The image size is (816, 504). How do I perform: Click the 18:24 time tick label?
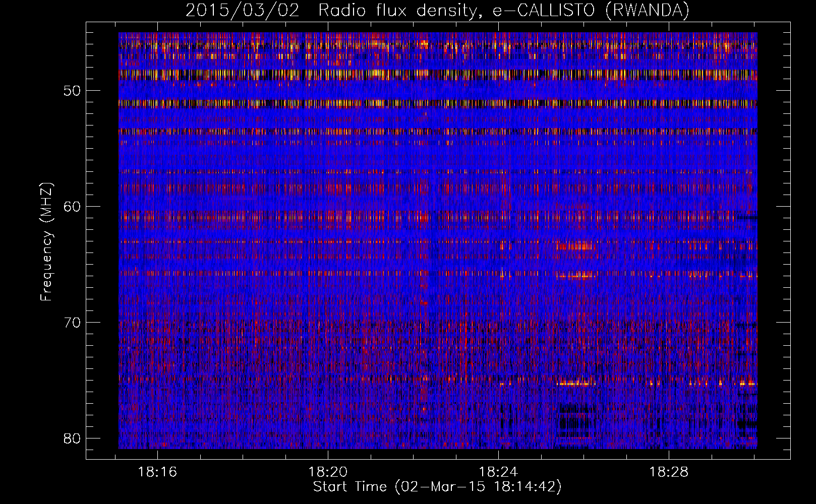coord(499,472)
